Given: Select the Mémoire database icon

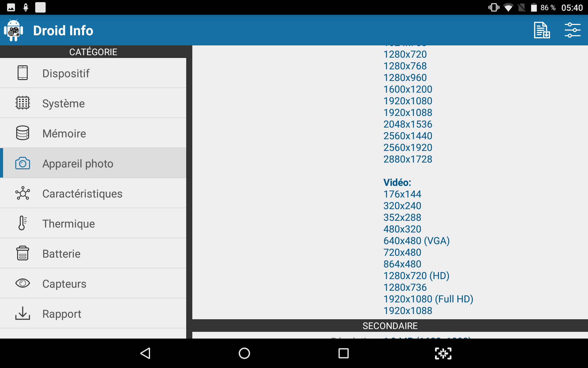Looking at the screenshot, I should [x=23, y=133].
